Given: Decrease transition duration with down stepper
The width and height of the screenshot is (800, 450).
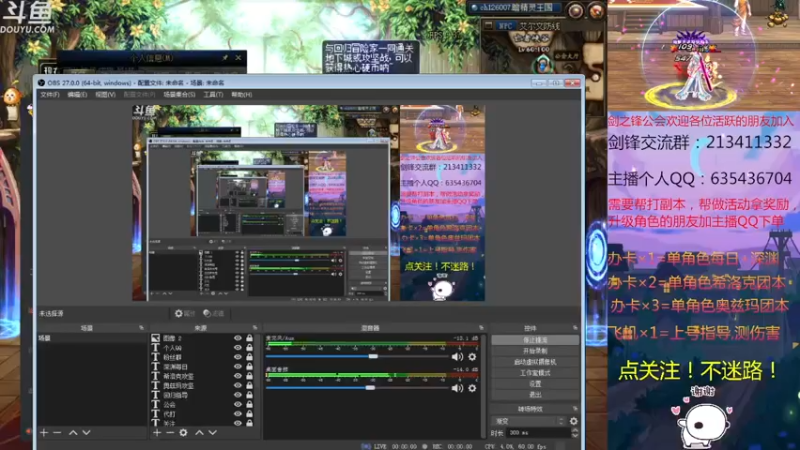Looking at the screenshot, I should [575, 436].
